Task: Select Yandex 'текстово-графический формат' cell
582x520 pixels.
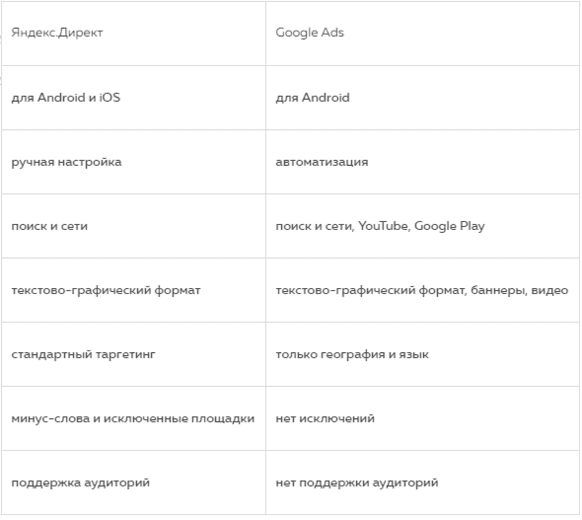Action: [x=134, y=290]
